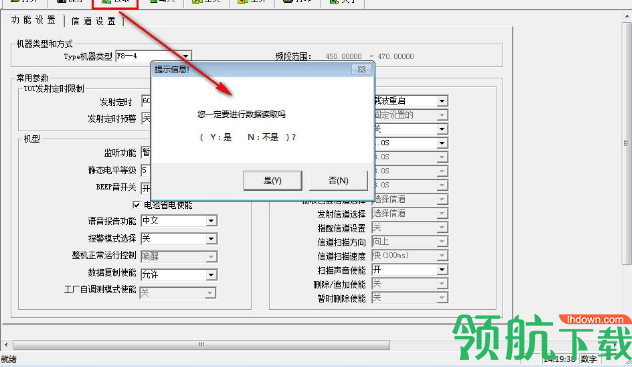Expand the 信道扫描速度 dropdown

pyautogui.click(x=442, y=255)
